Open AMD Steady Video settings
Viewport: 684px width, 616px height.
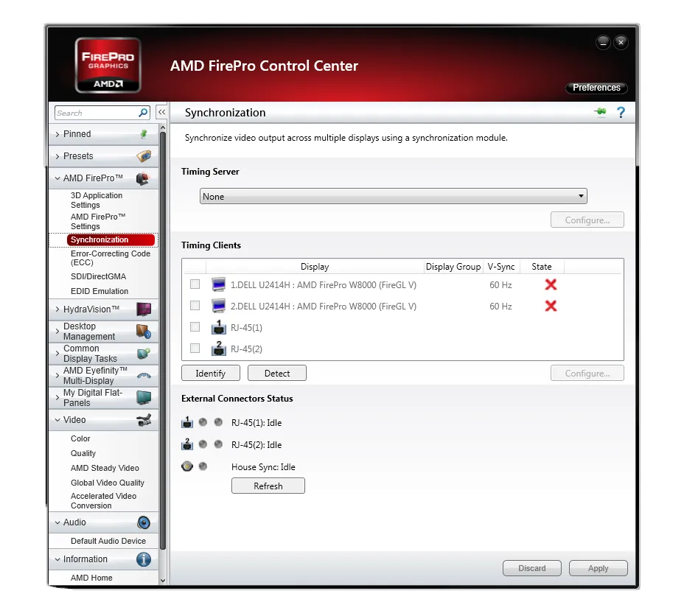tap(105, 468)
